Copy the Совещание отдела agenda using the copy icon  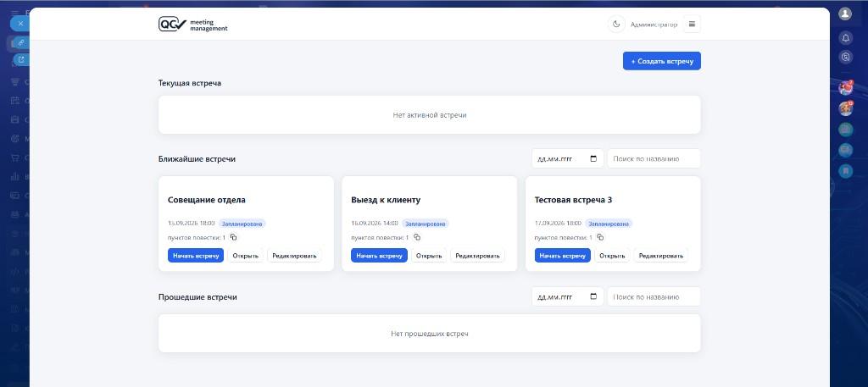point(234,237)
